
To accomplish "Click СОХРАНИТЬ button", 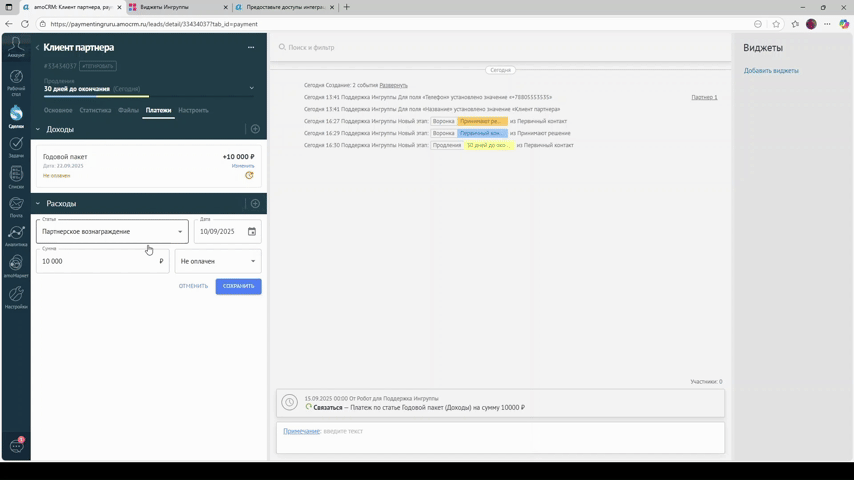I will click(239, 286).
